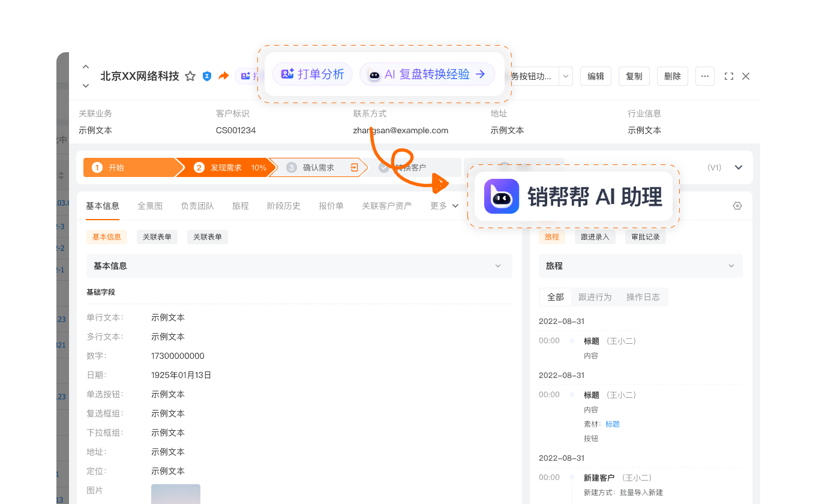The width and height of the screenshot is (816, 504).
Task: Click the 打单分析 button
Action: 313,74
